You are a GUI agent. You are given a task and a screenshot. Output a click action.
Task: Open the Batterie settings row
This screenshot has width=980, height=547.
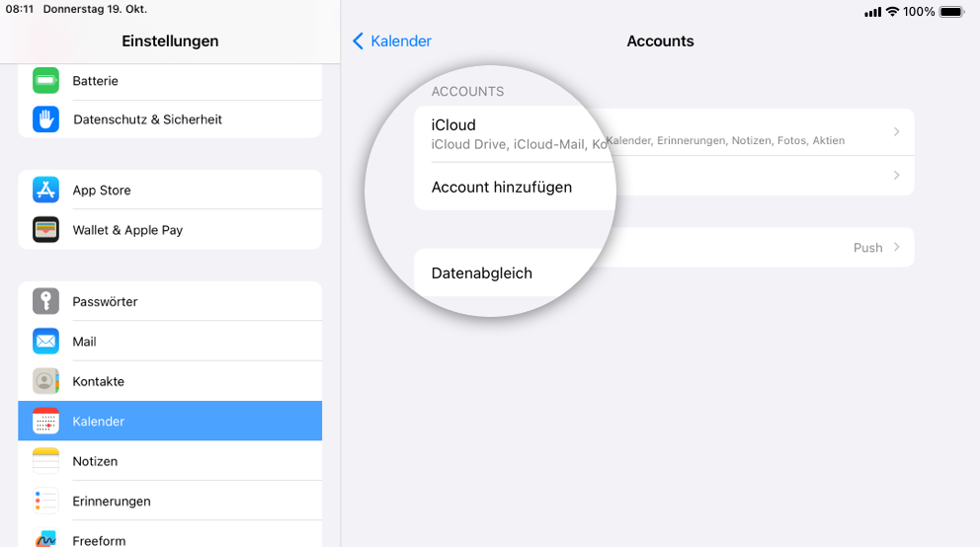(170, 81)
